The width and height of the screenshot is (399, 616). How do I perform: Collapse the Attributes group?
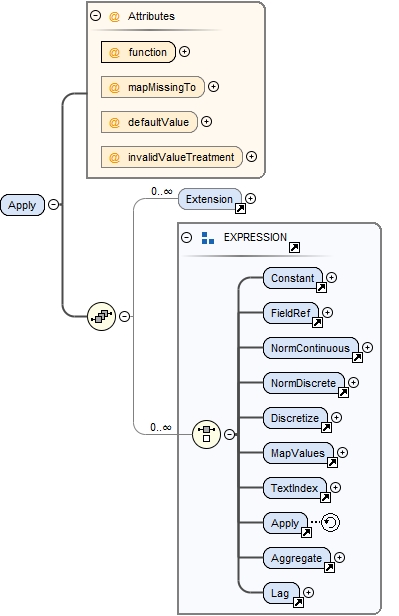(x=95, y=16)
